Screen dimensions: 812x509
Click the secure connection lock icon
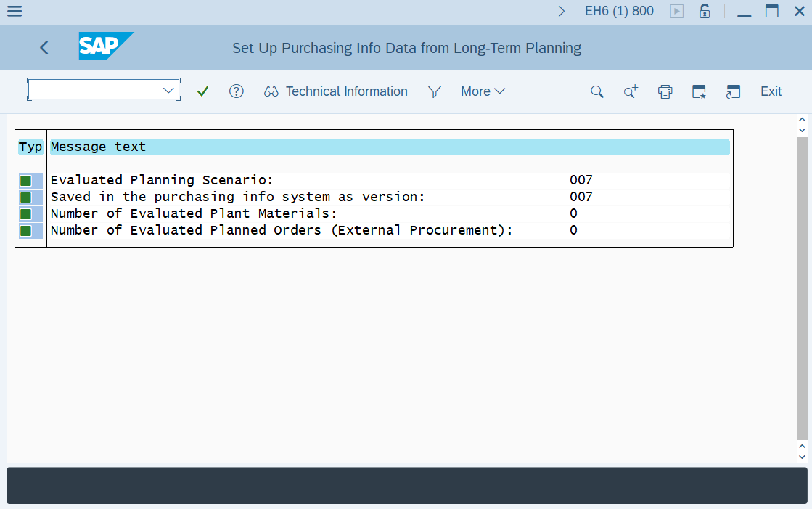[704, 11]
